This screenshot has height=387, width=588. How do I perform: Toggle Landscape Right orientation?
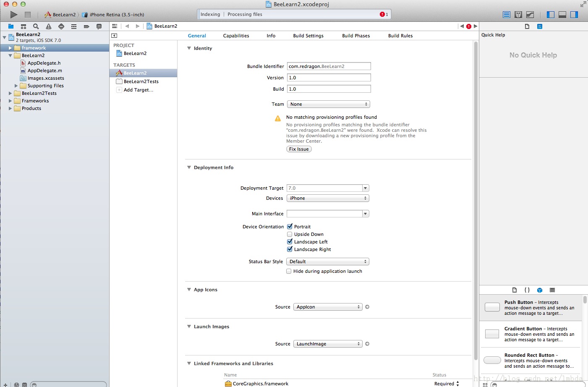tap(290, 249)
